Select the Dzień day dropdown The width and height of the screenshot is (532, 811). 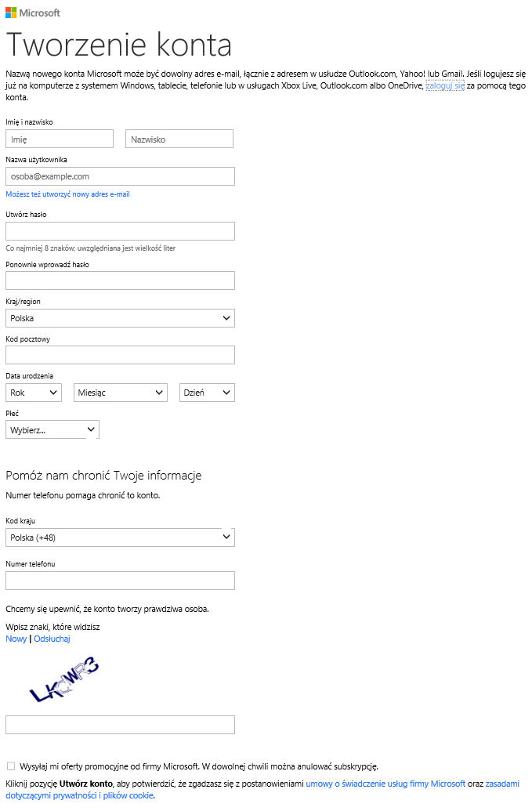point(207,393)
